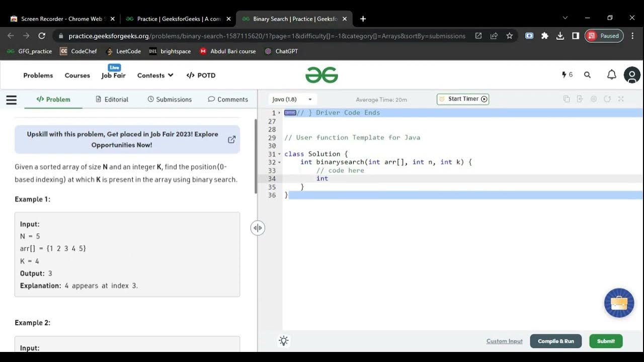Screen dimensions: 644x362
Task: Open the Java (1.8) language dropdown
Action: click(292, 100)
